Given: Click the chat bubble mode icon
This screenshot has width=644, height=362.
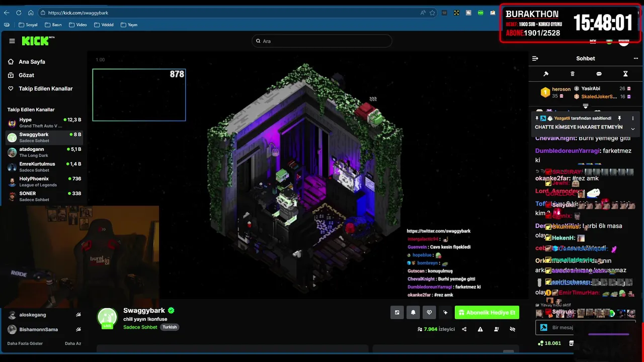Looking at the screenshot, I should 599,74.
